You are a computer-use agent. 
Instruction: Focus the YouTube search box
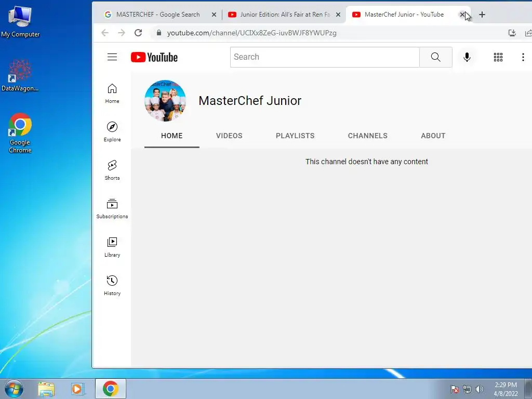click(x=325, y=57)
